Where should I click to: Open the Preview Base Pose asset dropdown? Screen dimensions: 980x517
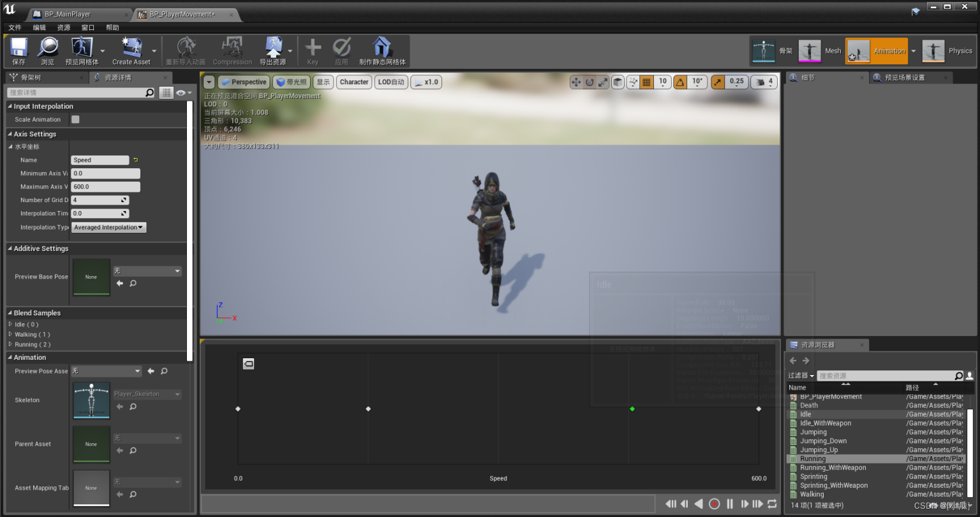point(147,271)
